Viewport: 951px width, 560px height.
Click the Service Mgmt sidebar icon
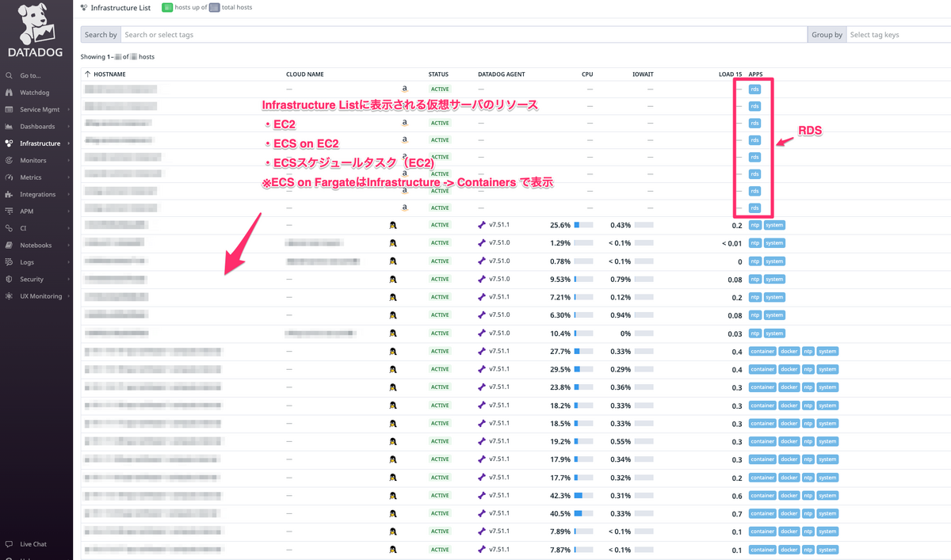click(x=9, y=109)
